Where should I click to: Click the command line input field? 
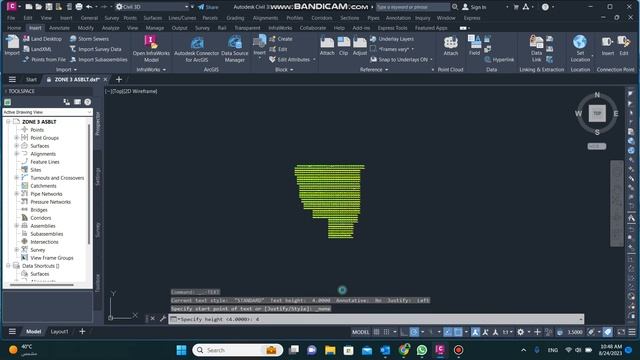[x=376, y=319]
